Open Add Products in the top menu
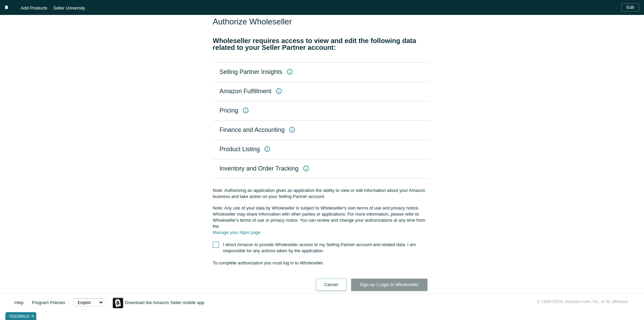The height and width of the screenshot is (320, 644). pyautogui.click(x=34, y=8)
